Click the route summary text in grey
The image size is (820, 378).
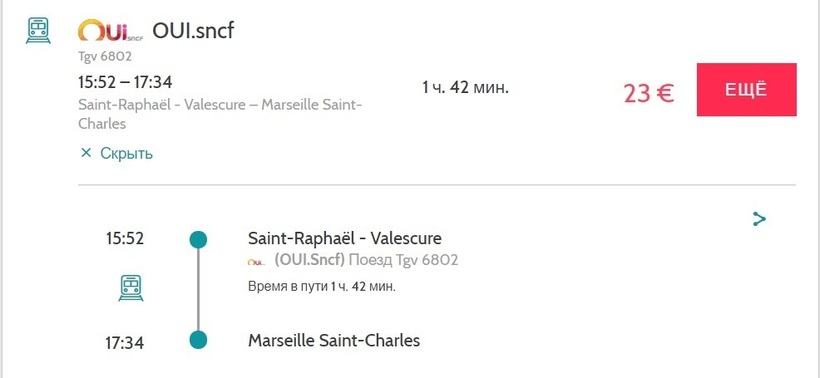(x=220, y=114)
